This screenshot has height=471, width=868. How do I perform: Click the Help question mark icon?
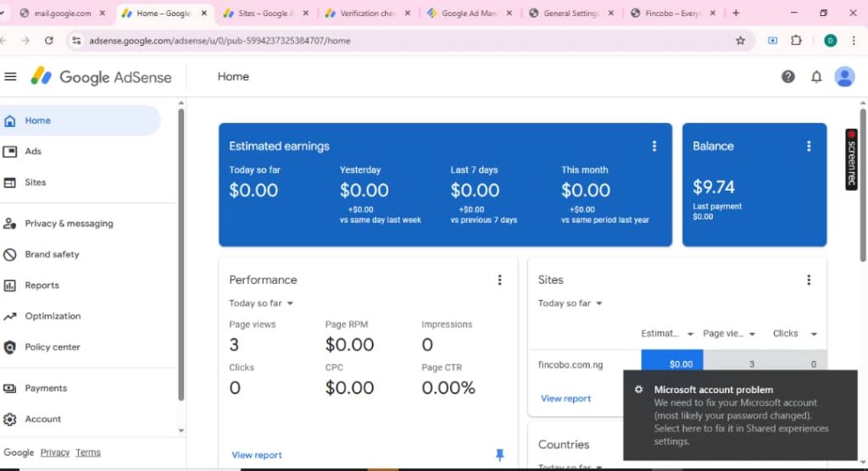788,77
